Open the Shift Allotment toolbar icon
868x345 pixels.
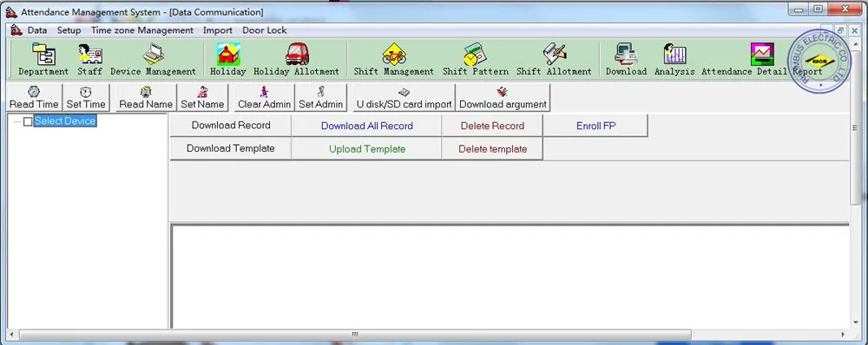(554, 59)
